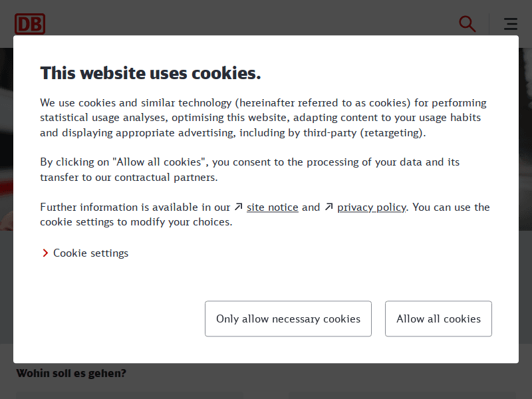Click the red chevron beside Cookie settings

click(x=45, y=253)
